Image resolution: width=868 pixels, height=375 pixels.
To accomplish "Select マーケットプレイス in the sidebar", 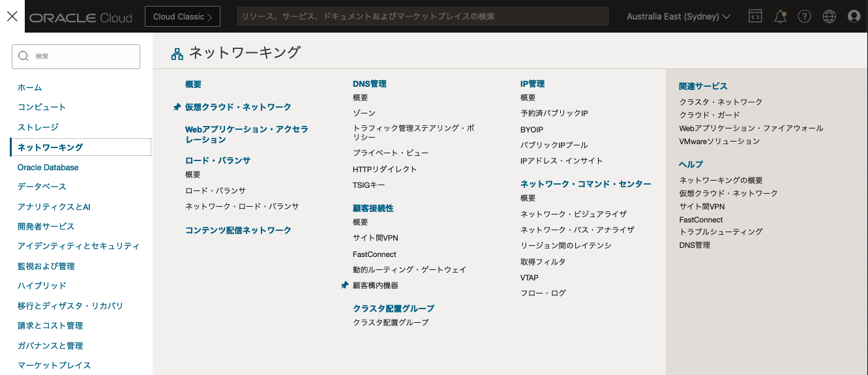I will coord(54,365).
